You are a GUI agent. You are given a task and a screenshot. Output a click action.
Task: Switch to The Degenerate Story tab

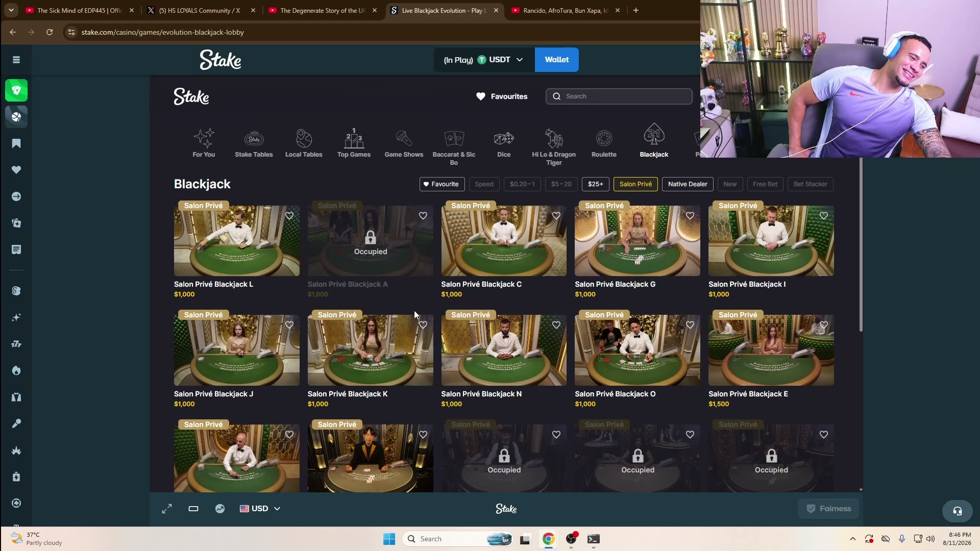pyautogui.click(x=323, y=10)
